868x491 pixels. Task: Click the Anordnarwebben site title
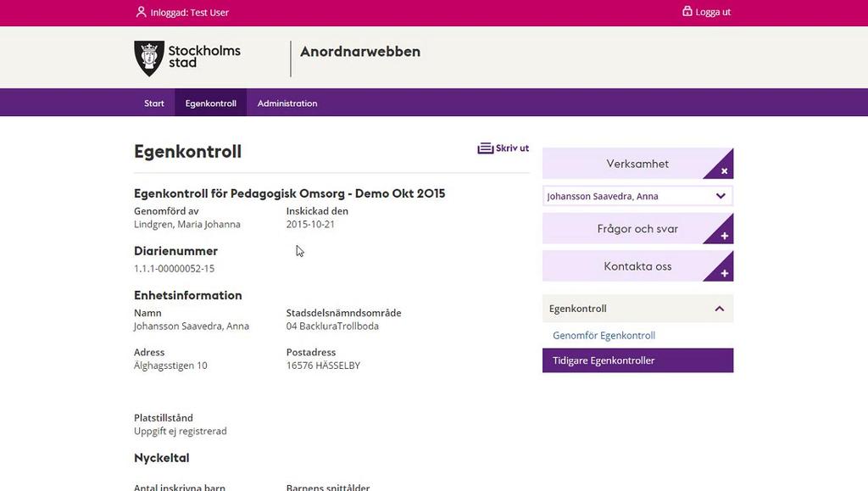coord(360,52)
